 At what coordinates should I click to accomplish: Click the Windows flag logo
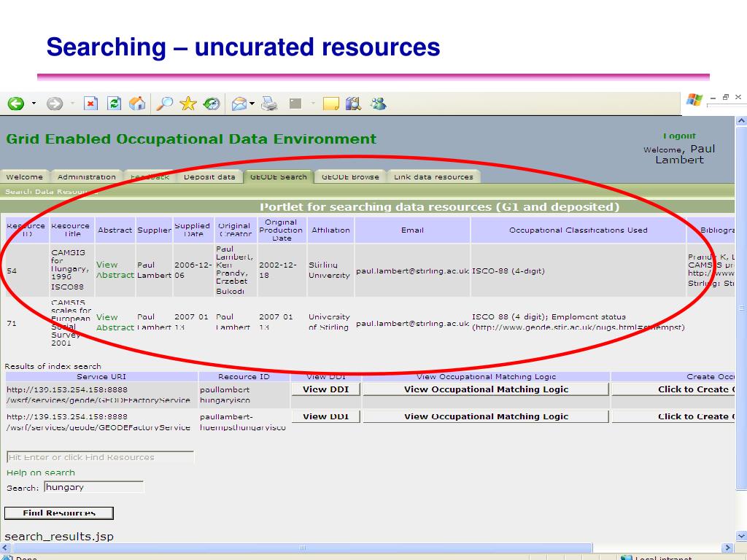(x=694, y=99)
